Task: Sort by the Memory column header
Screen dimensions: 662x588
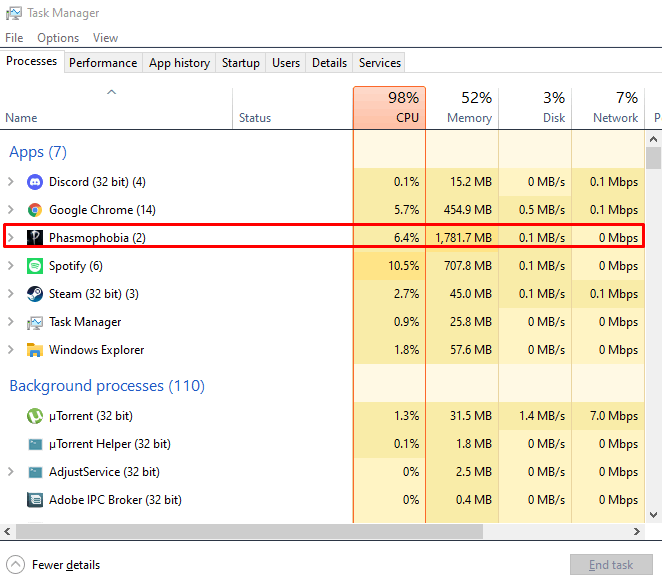Action: pos(462,108)
